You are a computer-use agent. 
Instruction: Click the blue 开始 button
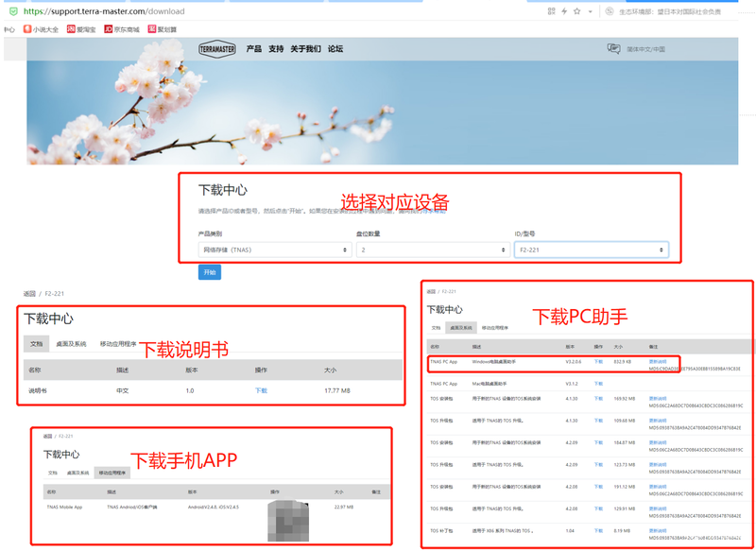pyautogui.click(x=210, y=272)
